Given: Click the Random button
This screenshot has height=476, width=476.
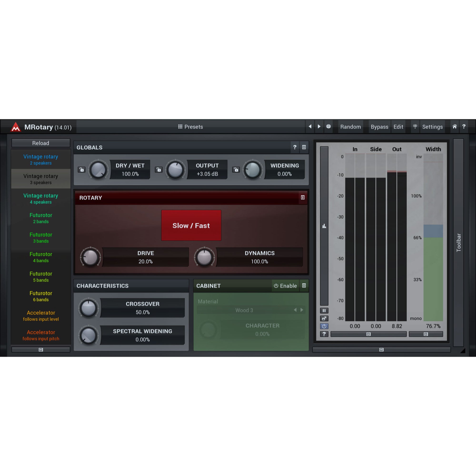Looking at the screenshot, I should [x=351, y=127].
